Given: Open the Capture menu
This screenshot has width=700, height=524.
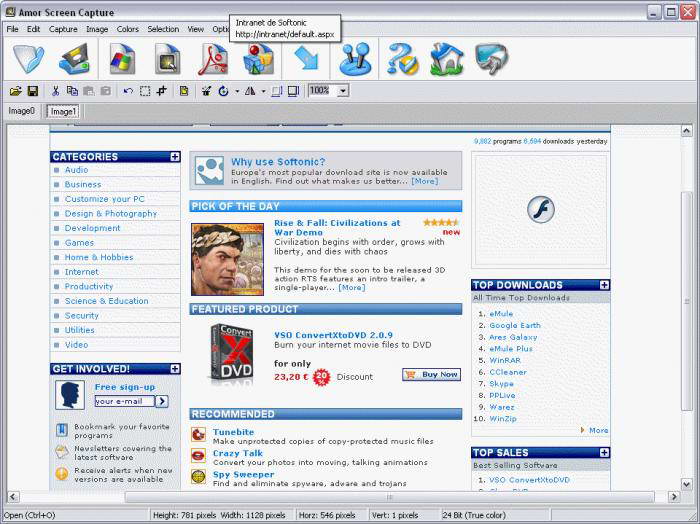Looking at the screenshot, I should click(x=63, y=29).
